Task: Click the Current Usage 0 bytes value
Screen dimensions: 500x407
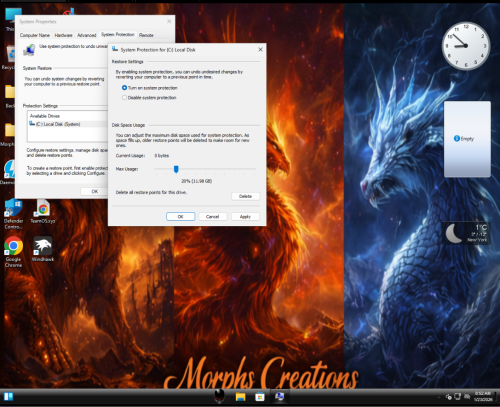Action: coord(162,156)
